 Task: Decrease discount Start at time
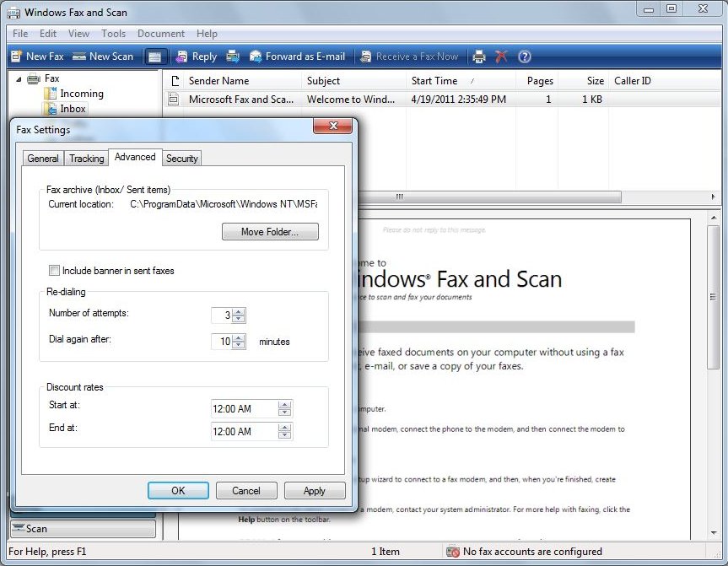pyautogui.click(x=284, y=412)
